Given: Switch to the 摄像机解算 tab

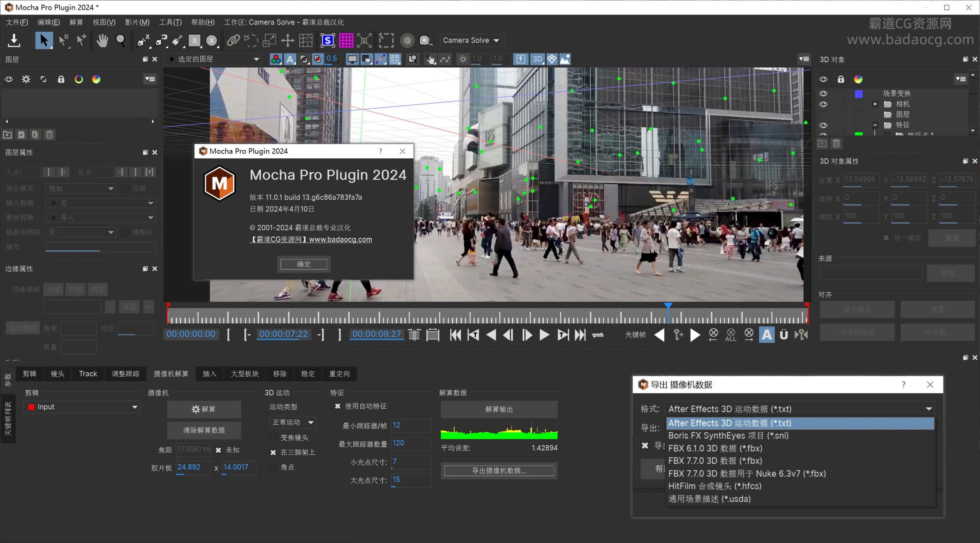Looking at the screenshot, I should (171, 373).
